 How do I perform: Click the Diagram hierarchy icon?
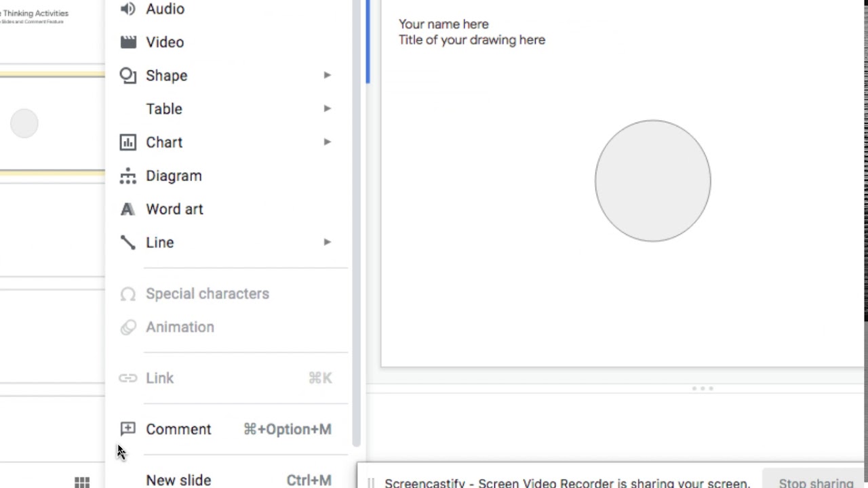click(x=127, y=176)
